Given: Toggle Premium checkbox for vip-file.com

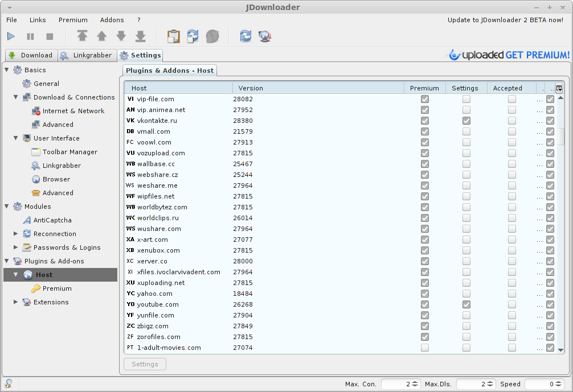Looking at the screenshot, I should pos(425,99).
